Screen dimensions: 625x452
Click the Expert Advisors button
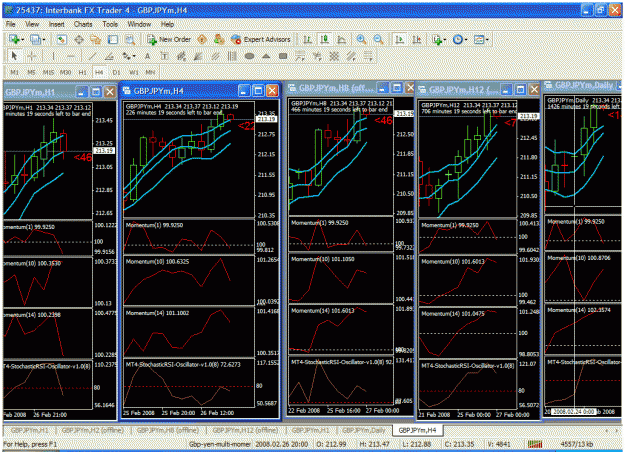[x=261, y=39]
